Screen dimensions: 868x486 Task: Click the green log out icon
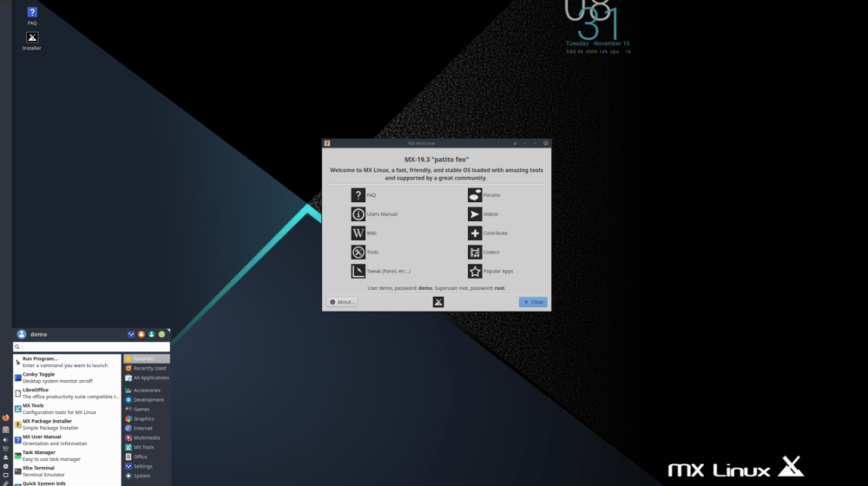(x=161, y=334)
